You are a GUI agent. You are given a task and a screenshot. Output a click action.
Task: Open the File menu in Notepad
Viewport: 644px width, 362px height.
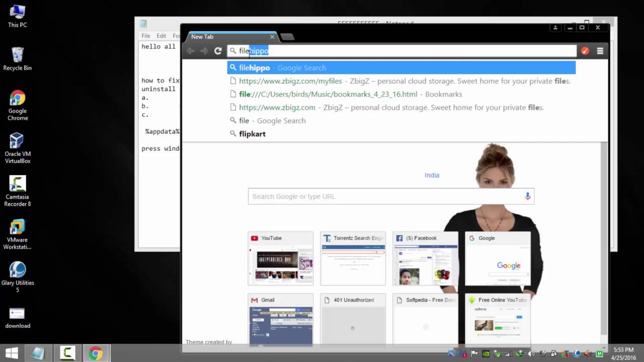[x=146, y=36]
